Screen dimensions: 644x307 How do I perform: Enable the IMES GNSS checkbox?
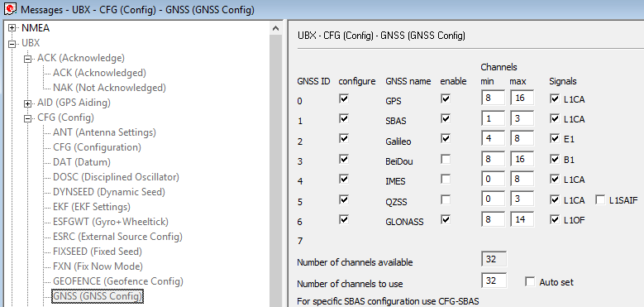(x=446, y=180)
